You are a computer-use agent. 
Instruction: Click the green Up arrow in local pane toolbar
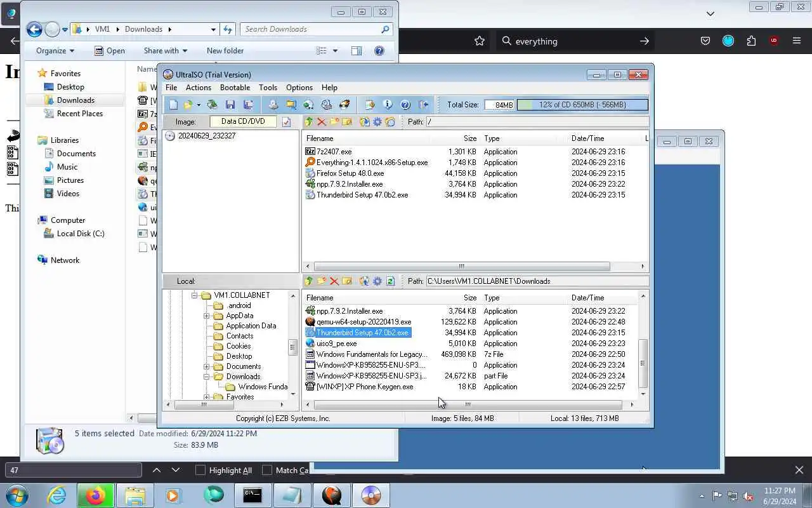309,281
